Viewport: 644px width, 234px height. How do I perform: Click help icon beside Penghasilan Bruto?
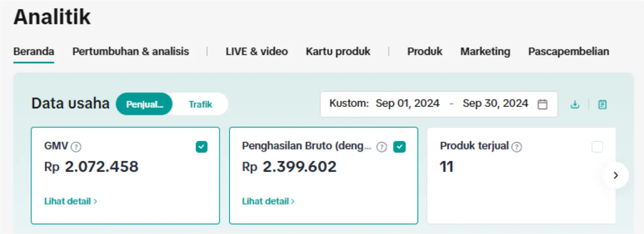coord(381,147)
